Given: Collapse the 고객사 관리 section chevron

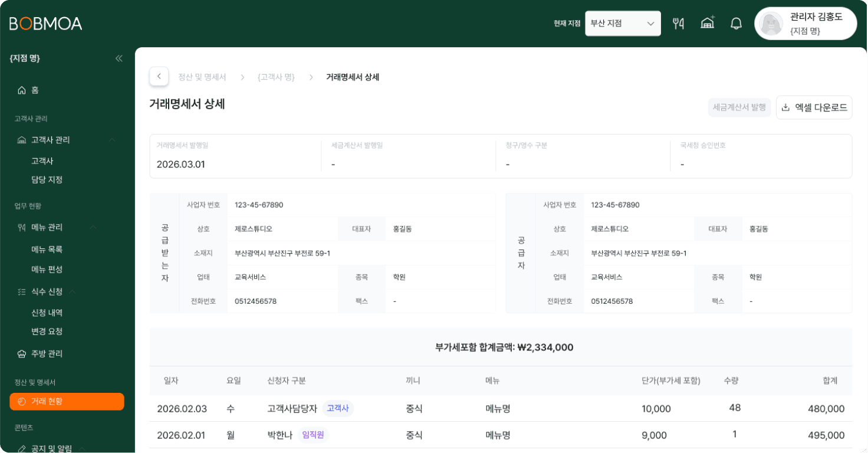Looking at the screenshot, I should coord(111,140).
